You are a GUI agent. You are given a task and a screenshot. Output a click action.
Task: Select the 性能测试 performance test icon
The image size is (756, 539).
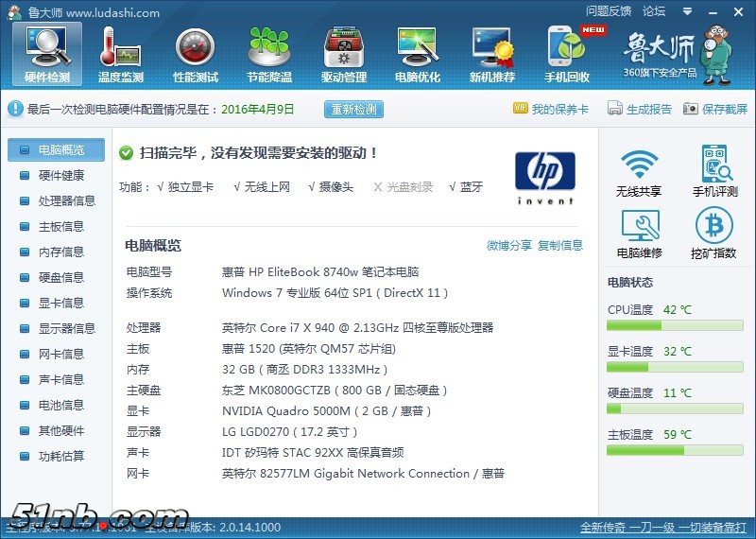196,53
